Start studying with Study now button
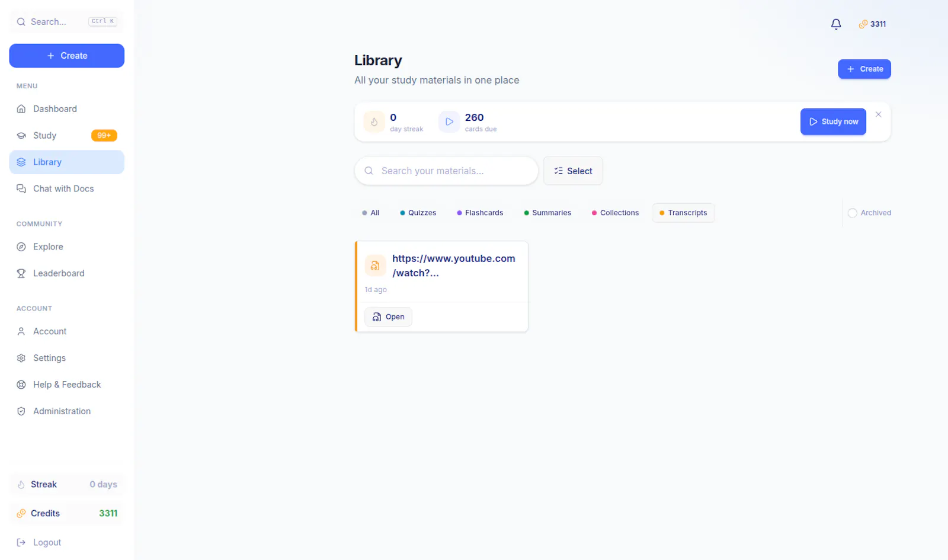The height and width of the screenshot is (560, 948). (x=833, y=122)
